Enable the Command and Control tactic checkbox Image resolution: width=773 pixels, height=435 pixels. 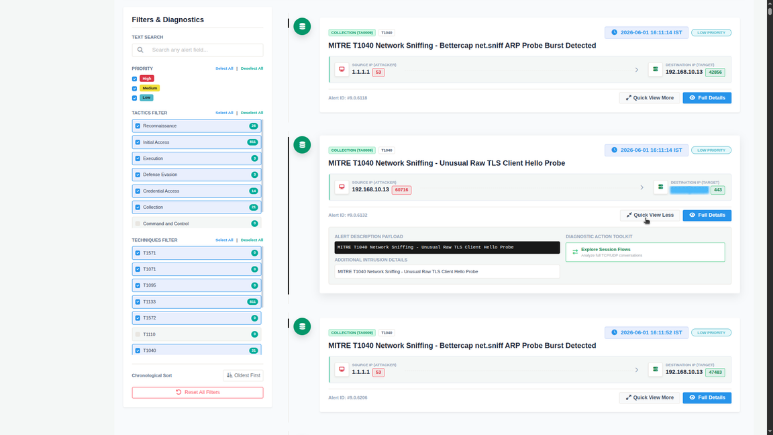point(138,223)
